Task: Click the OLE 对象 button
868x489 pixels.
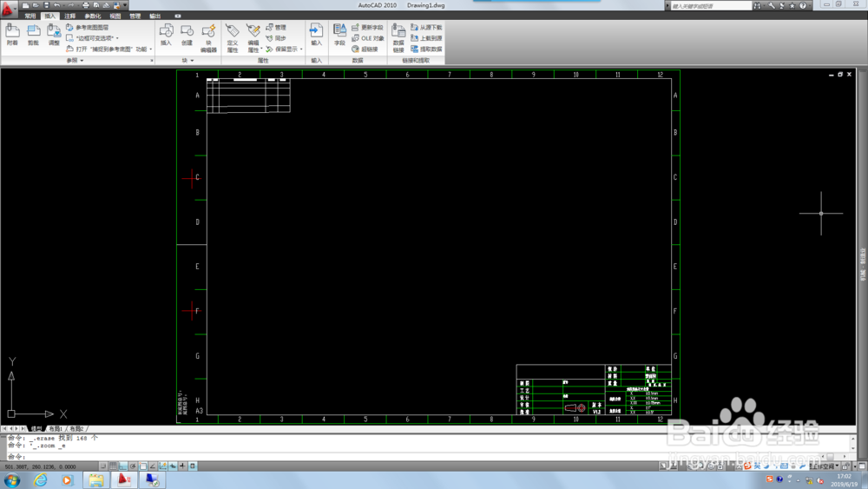Action: [x=367, y=38]
